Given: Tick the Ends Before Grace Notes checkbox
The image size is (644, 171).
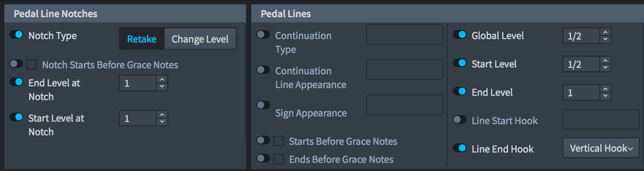Looking at the screenshot, I should click(279, 159).
